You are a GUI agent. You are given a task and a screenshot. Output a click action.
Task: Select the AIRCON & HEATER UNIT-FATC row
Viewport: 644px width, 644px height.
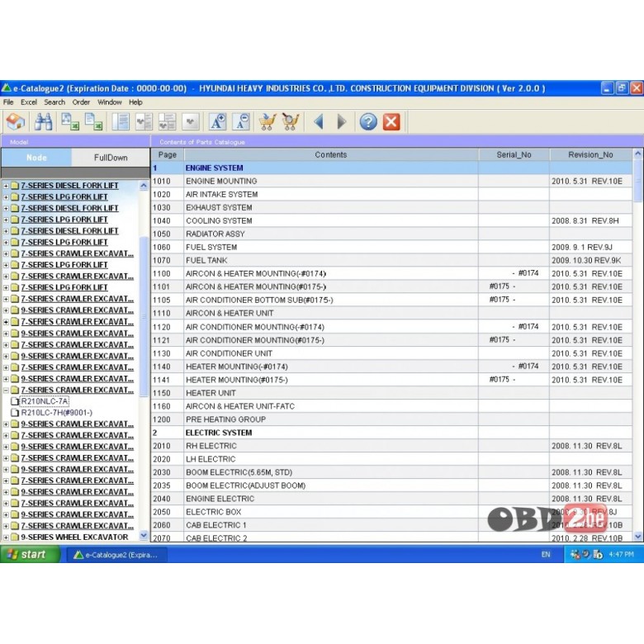(x=391, y=406)
